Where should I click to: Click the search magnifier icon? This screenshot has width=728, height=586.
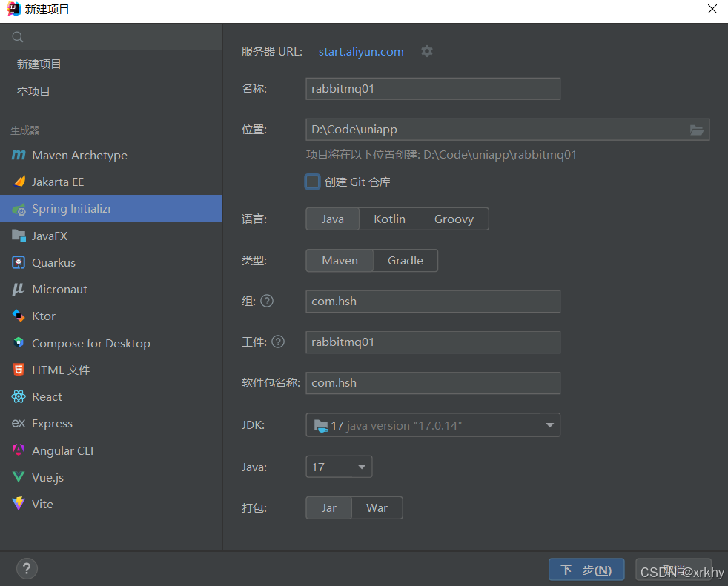18,37
